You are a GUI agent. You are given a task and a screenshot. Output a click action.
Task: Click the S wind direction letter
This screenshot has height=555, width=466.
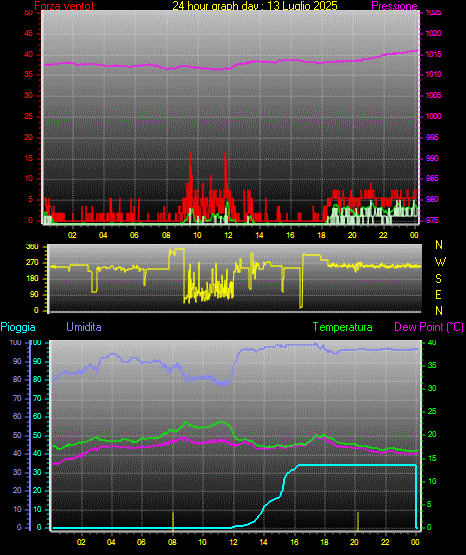coord(438,279)
